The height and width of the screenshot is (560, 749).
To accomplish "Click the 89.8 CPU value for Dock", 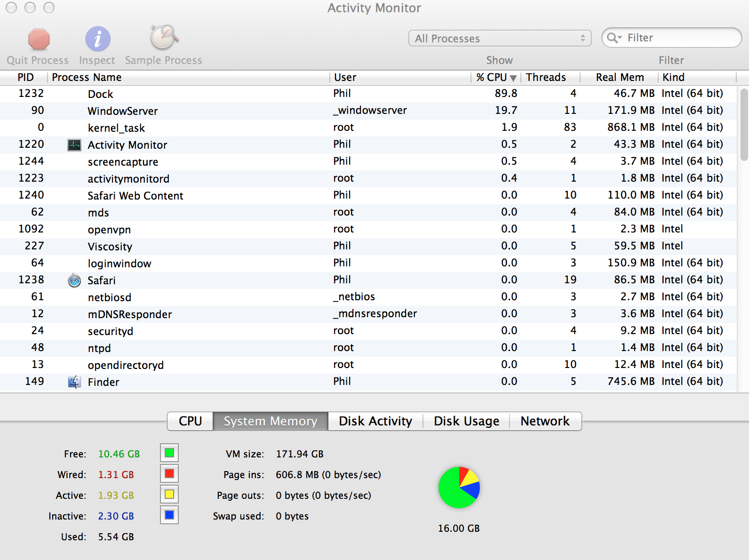I will click(506, 93).
